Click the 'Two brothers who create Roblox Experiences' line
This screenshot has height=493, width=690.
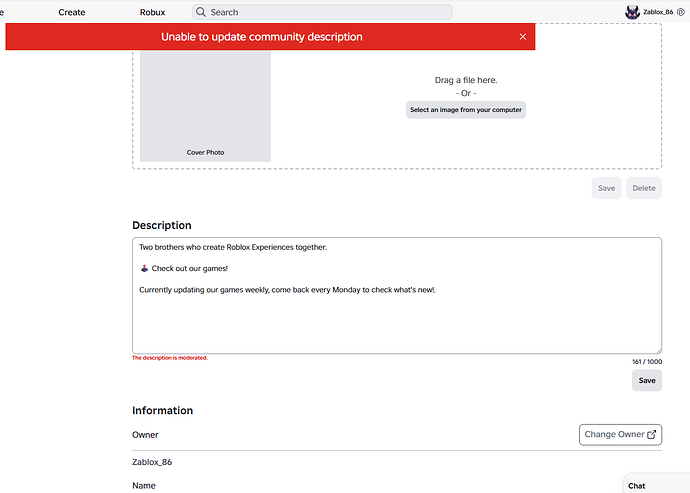[x=233, y=247]
